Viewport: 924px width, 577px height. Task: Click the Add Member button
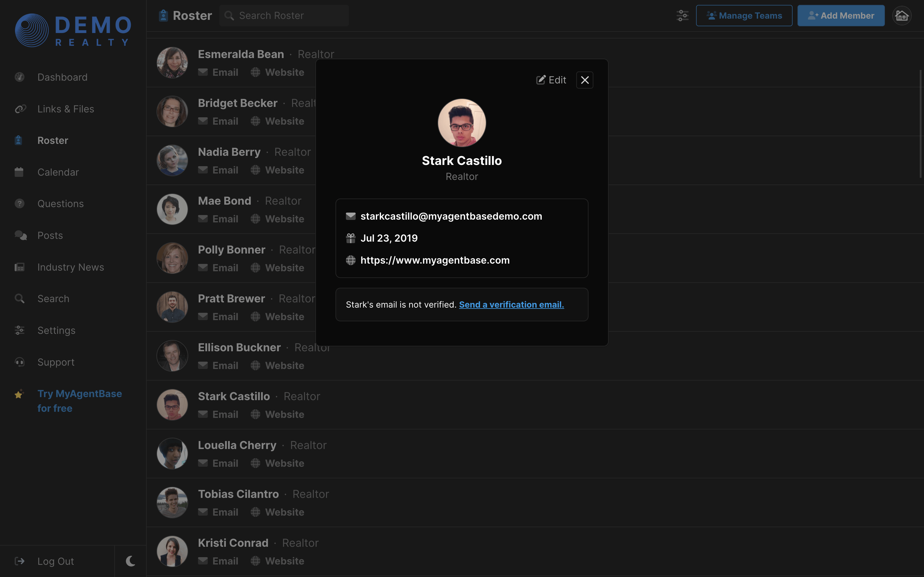[x=841, y=16]
